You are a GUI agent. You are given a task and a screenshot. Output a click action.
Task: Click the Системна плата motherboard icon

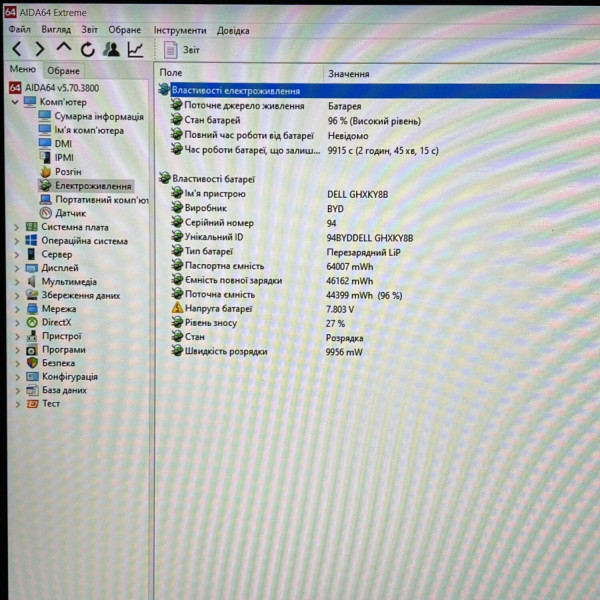pyautogui.click(x=31, y=227)
